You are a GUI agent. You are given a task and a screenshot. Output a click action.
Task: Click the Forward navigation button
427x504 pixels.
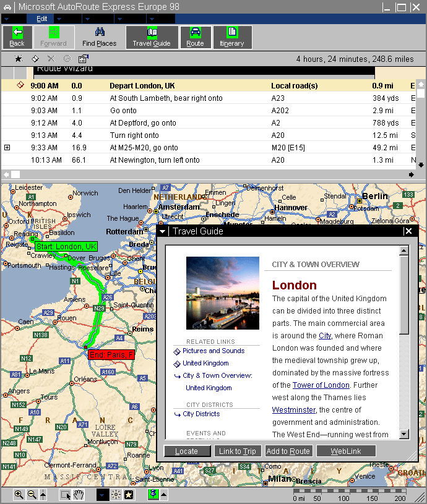coord(54,37)
